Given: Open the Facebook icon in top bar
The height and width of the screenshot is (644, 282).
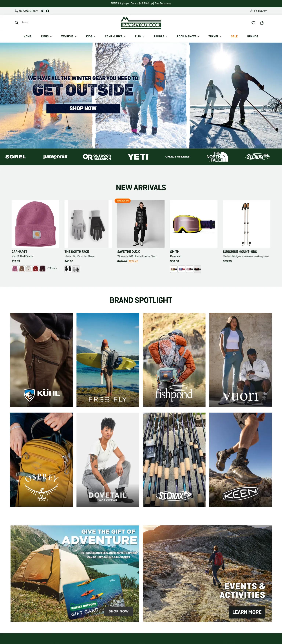Looking at the screenshot, I should click(x=47, y=11).
